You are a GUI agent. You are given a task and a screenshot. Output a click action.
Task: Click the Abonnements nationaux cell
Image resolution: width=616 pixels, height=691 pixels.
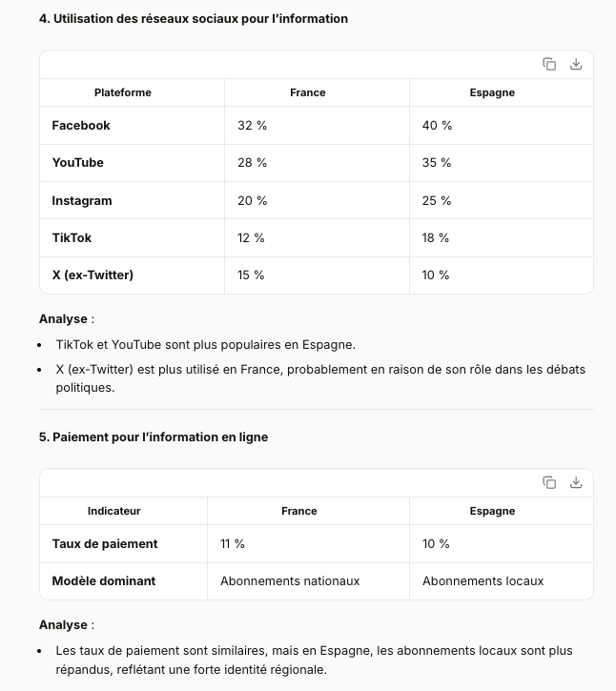290,580
